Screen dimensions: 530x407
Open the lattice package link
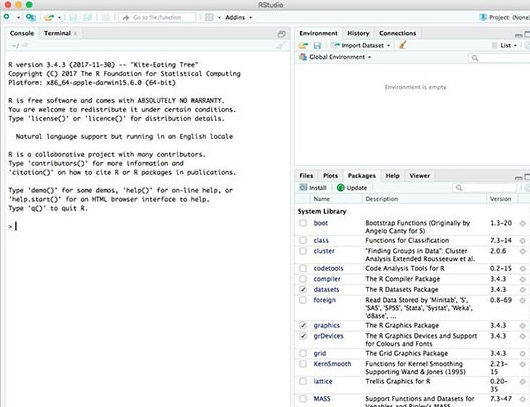(x=323, y=381)
